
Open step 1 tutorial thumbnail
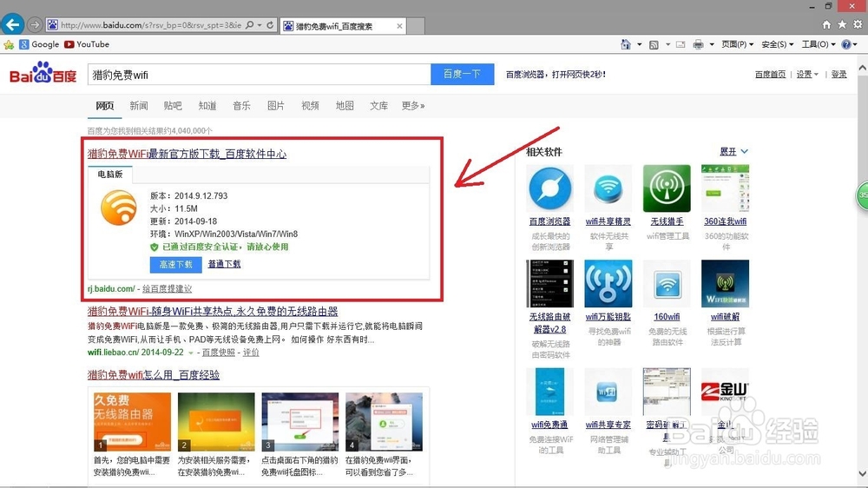[x=132, y=421]
